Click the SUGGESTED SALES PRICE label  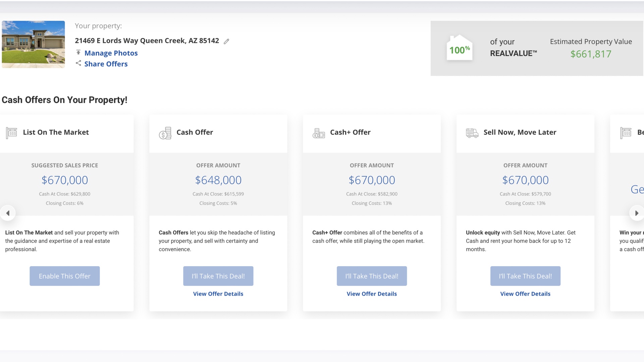65,165
